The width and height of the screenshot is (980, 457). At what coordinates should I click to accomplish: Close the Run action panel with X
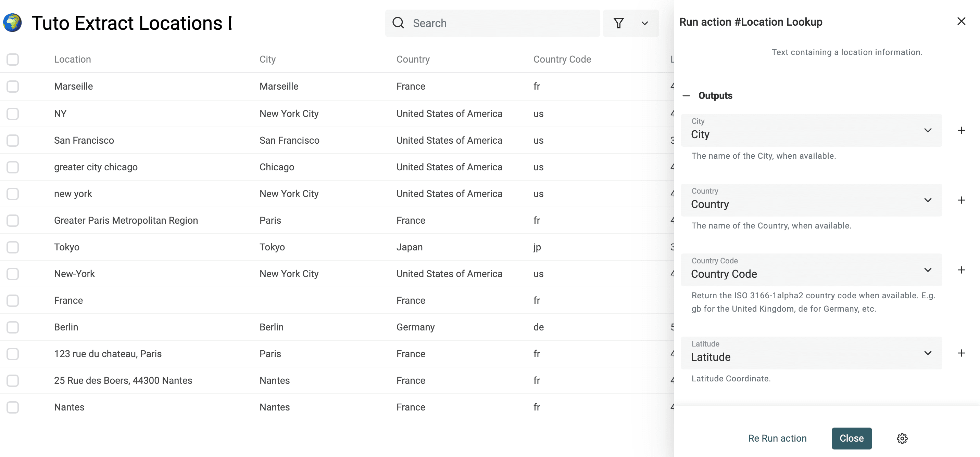[x=961, y=21]
